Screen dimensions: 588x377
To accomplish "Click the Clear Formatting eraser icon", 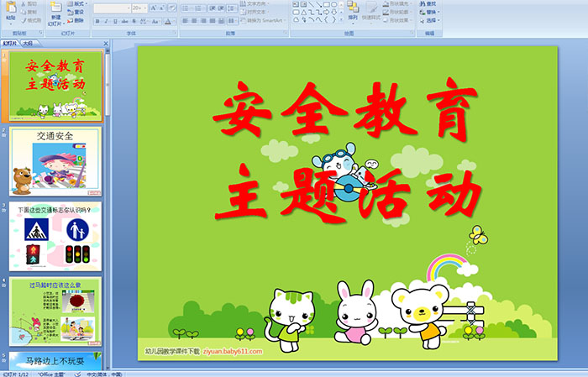I will [x=172, y=8].
